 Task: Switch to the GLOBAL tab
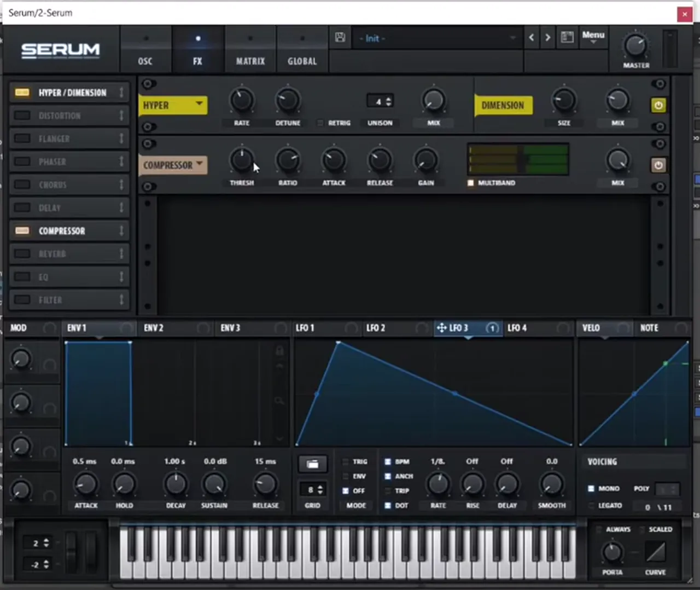click(x=302, y=50)
